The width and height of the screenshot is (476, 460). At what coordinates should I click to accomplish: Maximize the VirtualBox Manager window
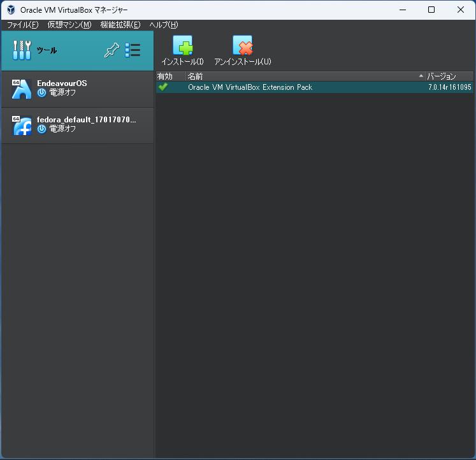pyautogui.click(x=431, y=10)
